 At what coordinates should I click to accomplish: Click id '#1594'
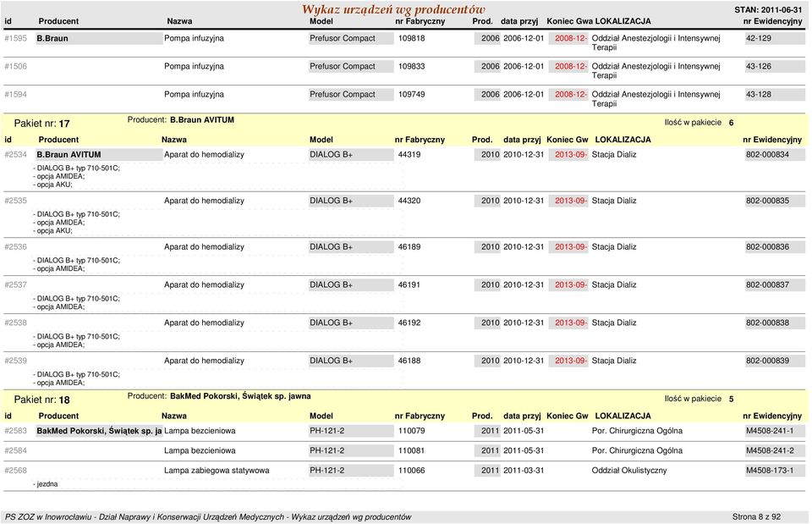15,94
